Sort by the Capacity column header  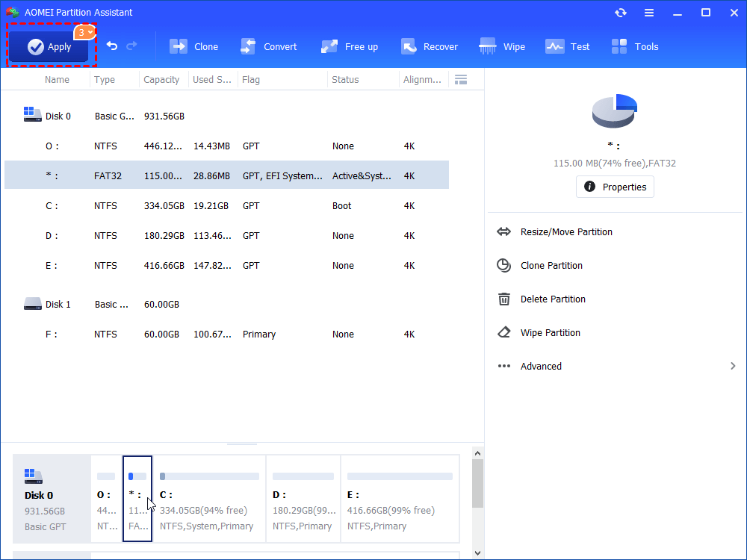161,80
